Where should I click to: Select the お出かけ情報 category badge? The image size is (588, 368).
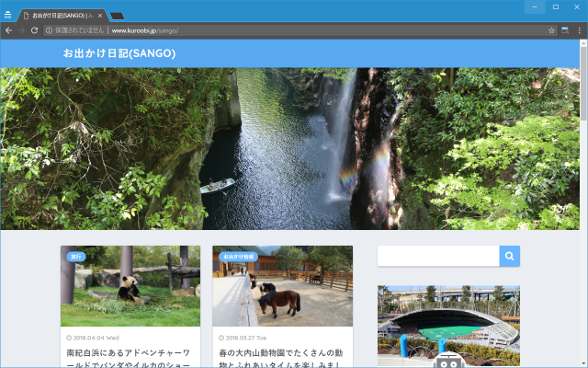click(239, 257)
